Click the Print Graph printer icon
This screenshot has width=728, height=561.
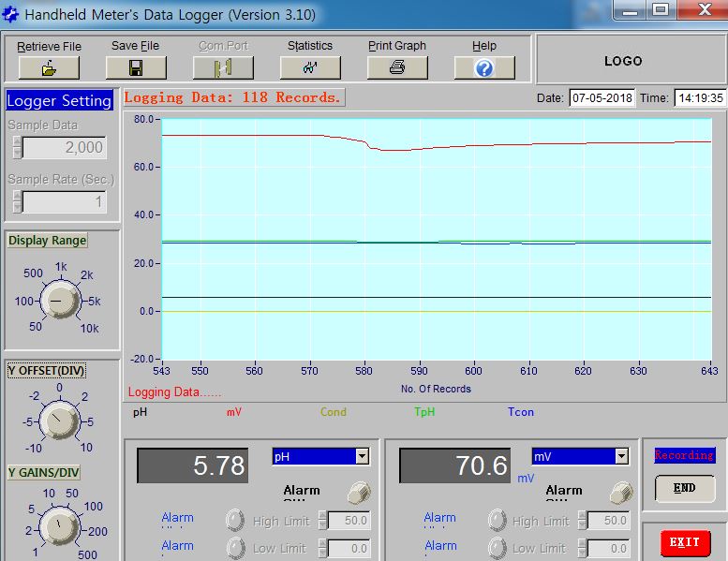pos(397,68)
